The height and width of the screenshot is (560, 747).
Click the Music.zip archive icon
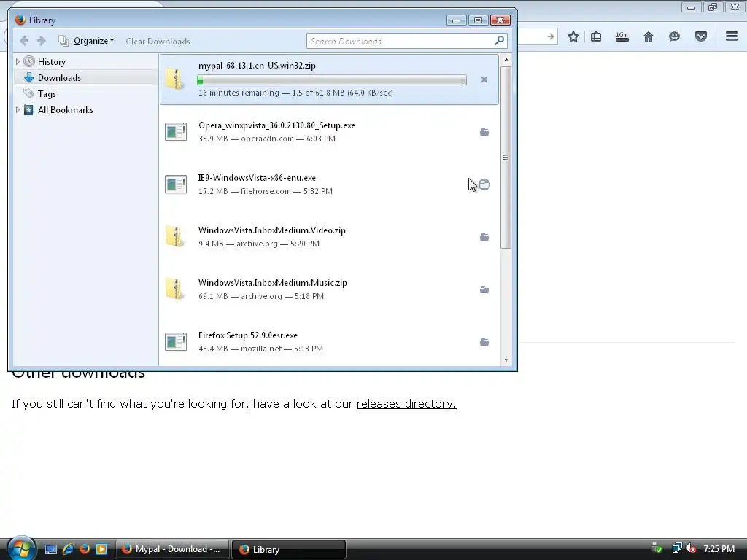(x=175, y=289)
